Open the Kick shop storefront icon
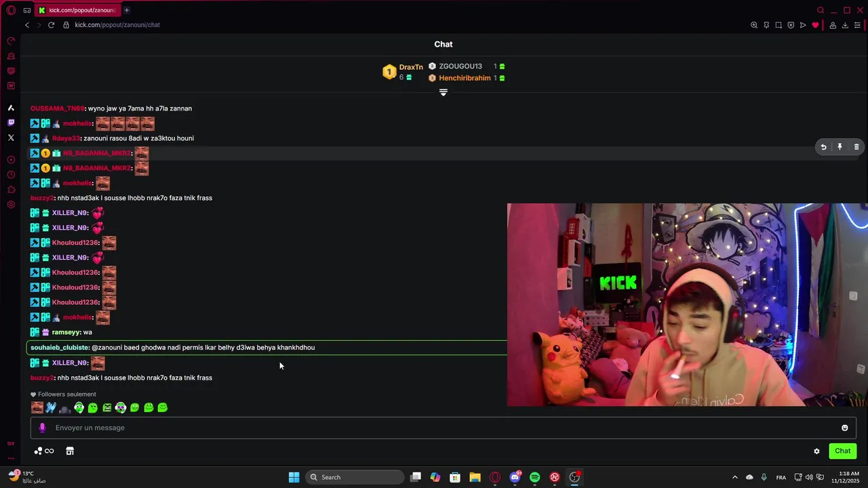 [x=70, y=451]
